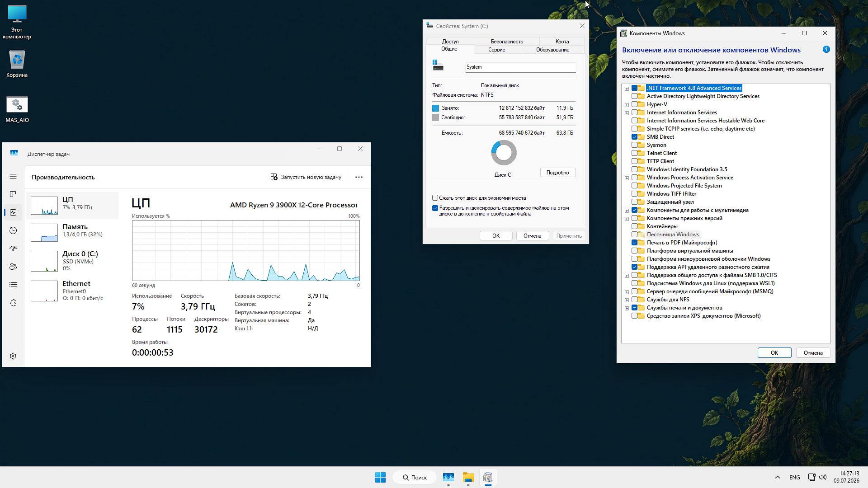The width and height of the screenshot is (868, 488).
Task: Switch to the Общие tab
Action: pyautogui.click(x=449, y=49)
